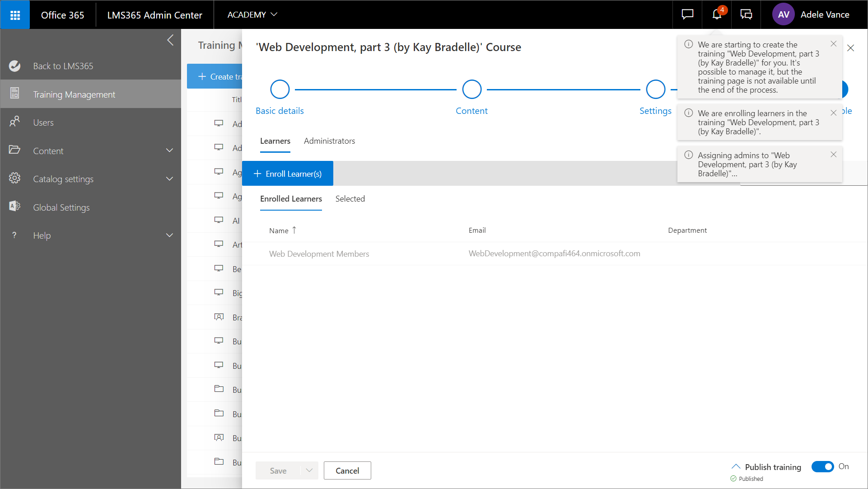Click the Training Management sidebar icon
Viewport: 868px width, 489px height.
[15, 94]
